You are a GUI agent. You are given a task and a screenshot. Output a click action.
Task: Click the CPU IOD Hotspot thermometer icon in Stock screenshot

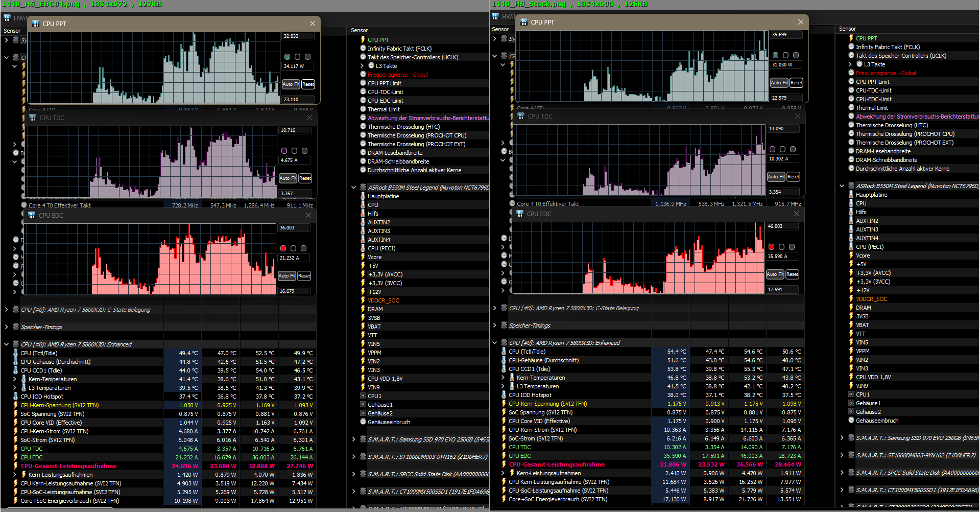click(504, 395)
